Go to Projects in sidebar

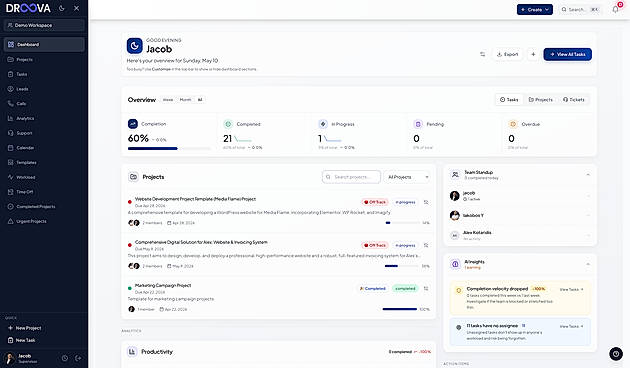[x=44, y=59]
